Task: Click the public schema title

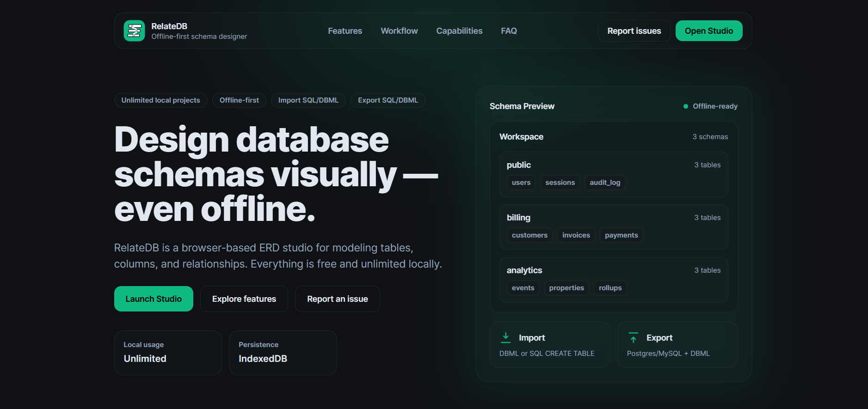Action: pyautogui.click(x=518, y=165)
